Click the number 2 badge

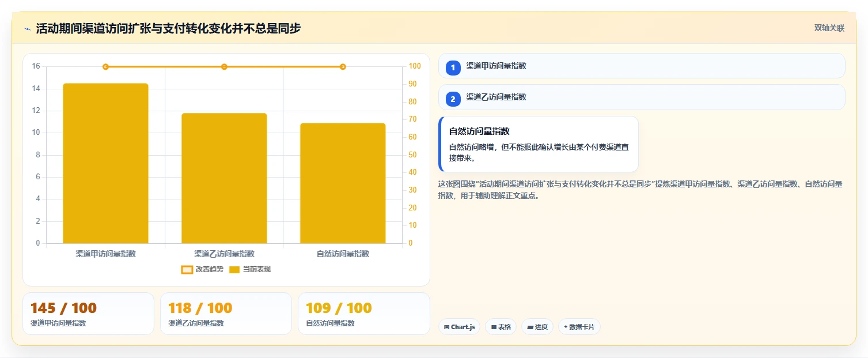pos(453,99)
